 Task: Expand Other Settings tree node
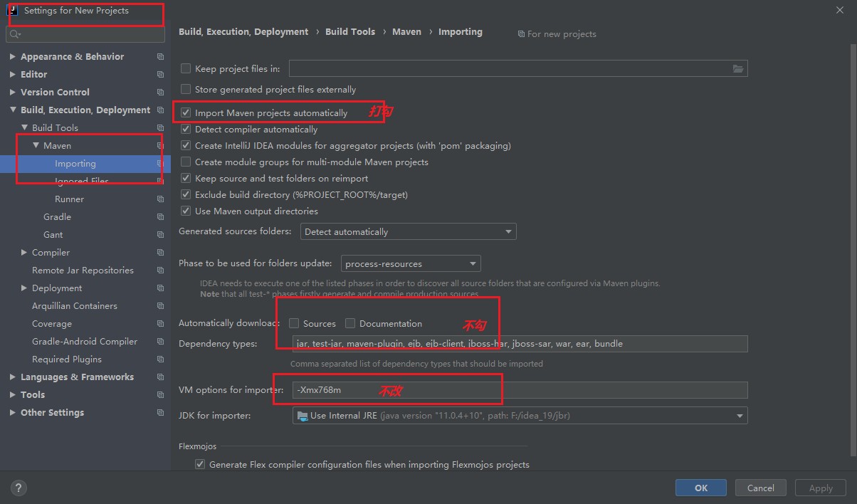(13, 413)
